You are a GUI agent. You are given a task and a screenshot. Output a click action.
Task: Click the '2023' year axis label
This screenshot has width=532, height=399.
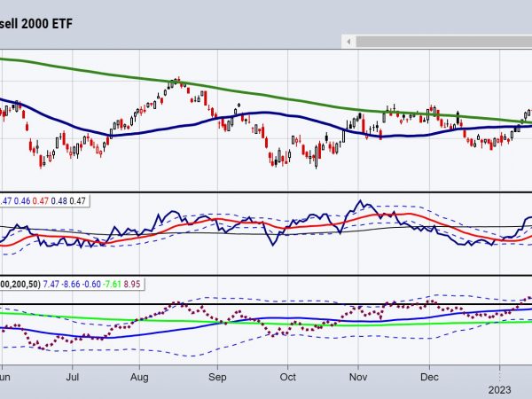[x=499, y=390]
